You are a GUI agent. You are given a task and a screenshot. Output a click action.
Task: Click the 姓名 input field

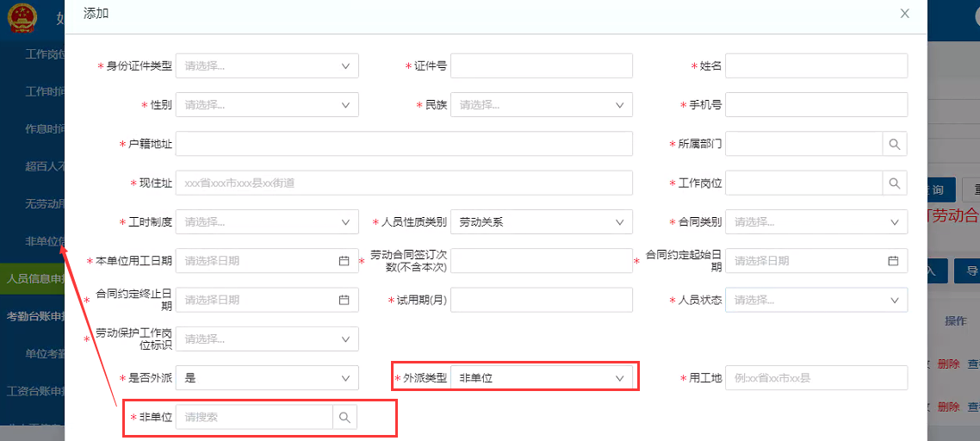pos(816,65)
